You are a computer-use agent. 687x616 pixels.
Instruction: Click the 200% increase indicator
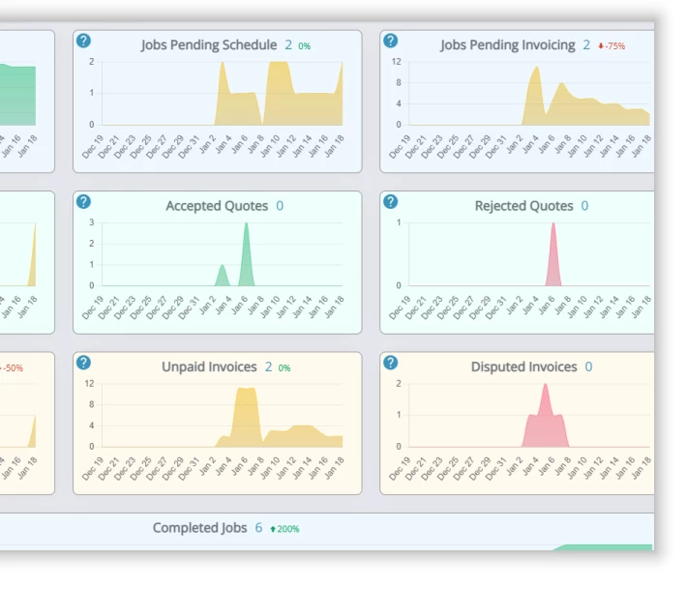[284, 529]
